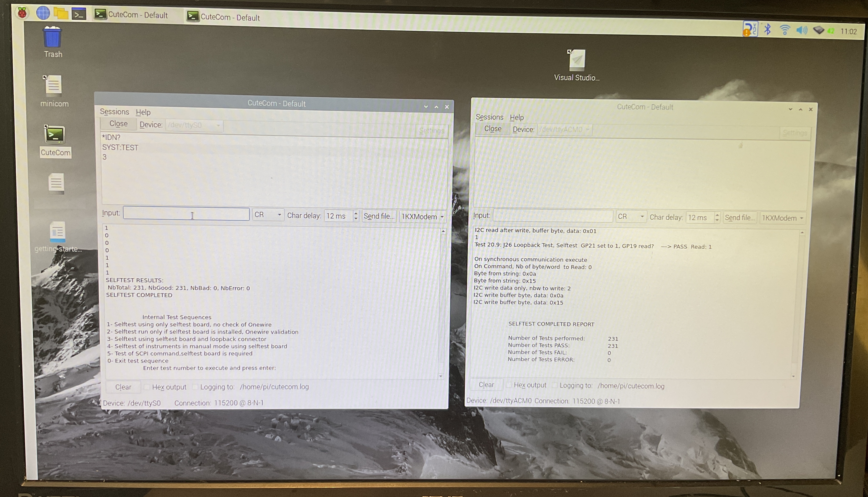Click the clock showing 11:02
868x497 pixels.
pyautogui.click(x=849, y=31)
